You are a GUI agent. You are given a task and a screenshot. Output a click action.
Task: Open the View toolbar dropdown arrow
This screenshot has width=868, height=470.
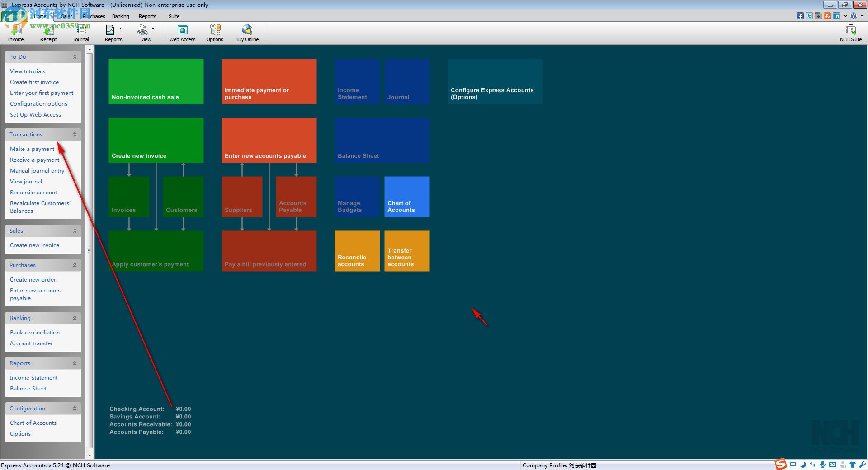pos(153,28)
